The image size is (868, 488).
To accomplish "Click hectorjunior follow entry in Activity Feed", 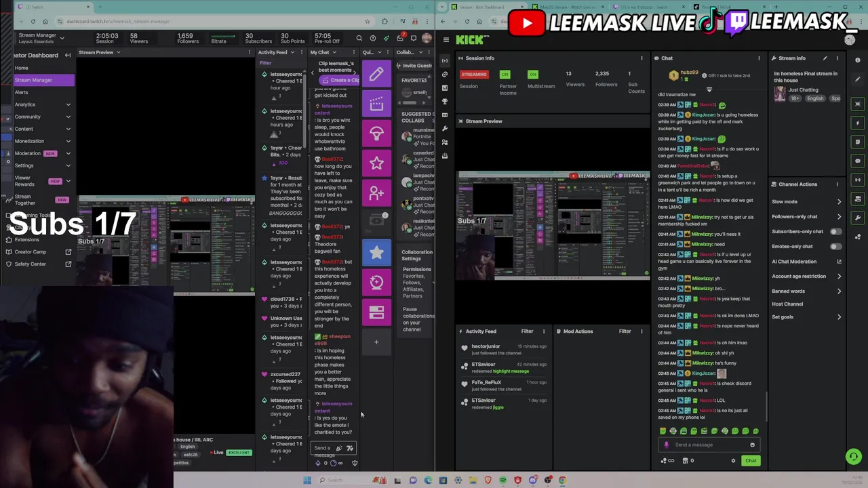I will click(x=503, y=349).
